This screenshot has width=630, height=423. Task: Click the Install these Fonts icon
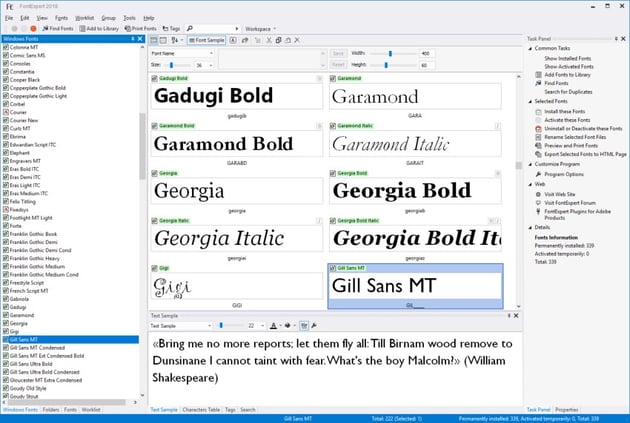point(538,110)
